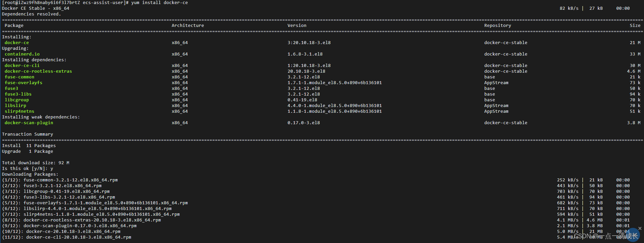The width and height of the screenshot is (644, 243).
Task: Click the '4.6 M' size of docker-ce-rootless-extras
Action: point(634,71)
